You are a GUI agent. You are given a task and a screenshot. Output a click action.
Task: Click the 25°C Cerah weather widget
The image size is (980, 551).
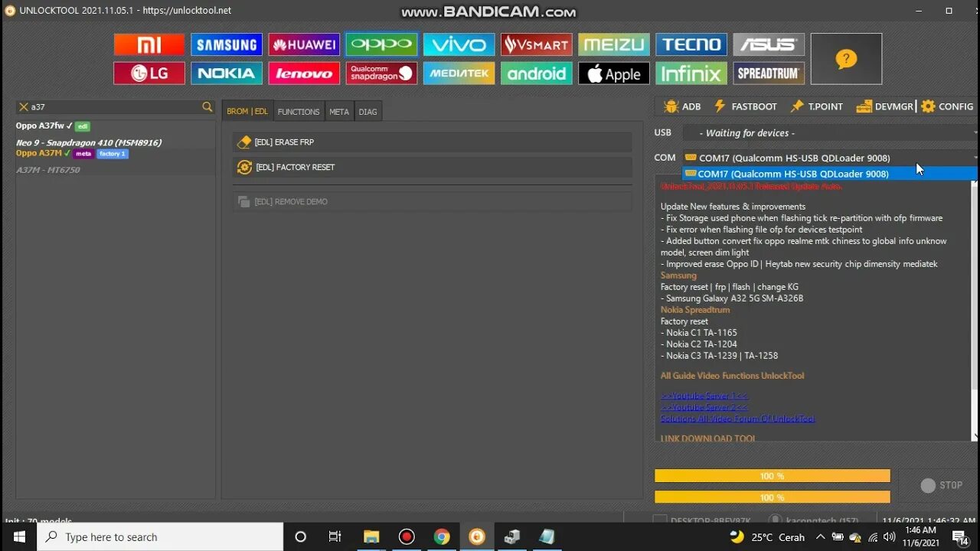[766, 537]
